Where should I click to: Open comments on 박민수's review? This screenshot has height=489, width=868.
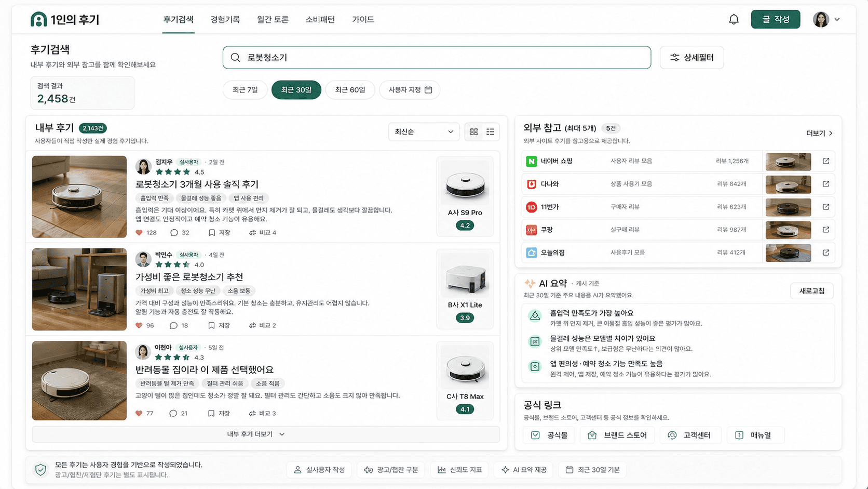click(179, 325)
